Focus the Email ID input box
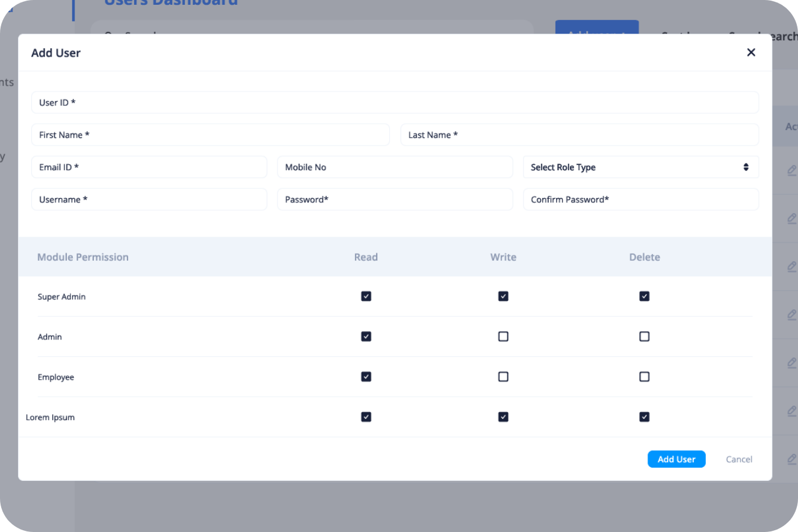Image resolution: width=798 pixels, height=532 pixels. coord(149,167)
